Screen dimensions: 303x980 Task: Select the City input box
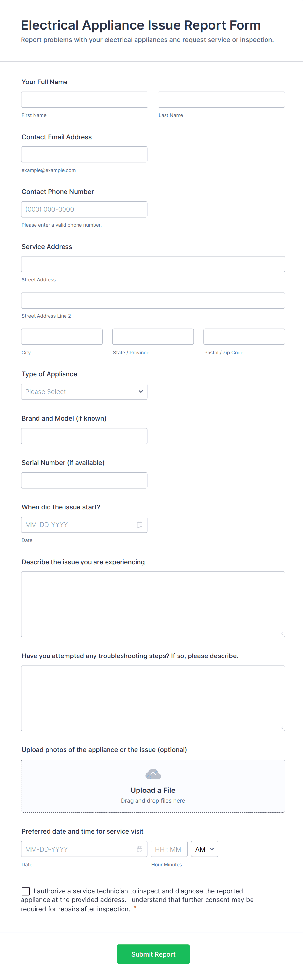(62, 337)
